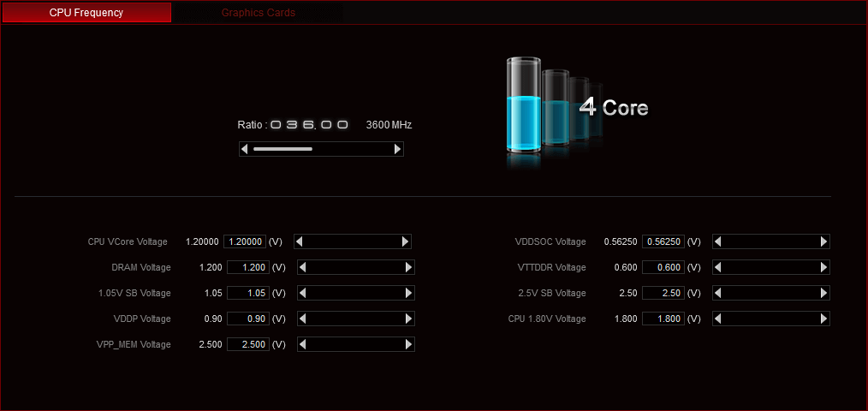Click the VDDSOC Voltage slider track
Screen dimensions: 868x411
[771, 241]
